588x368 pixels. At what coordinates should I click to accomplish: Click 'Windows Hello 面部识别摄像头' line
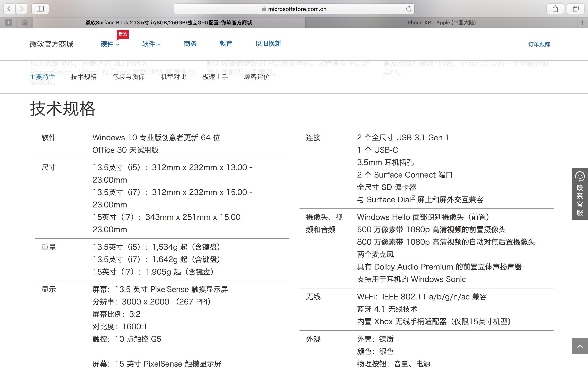[x=423, y=217]
